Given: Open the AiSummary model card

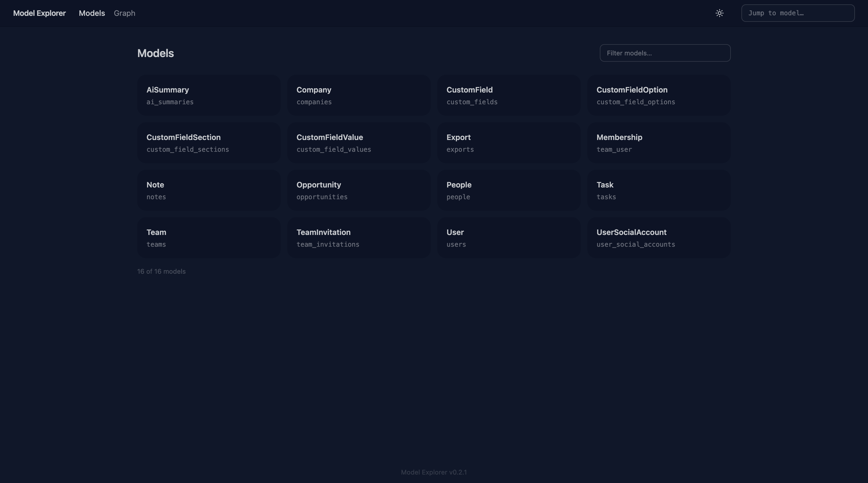Looking at the screenshot, I should [x=209, y=95].
